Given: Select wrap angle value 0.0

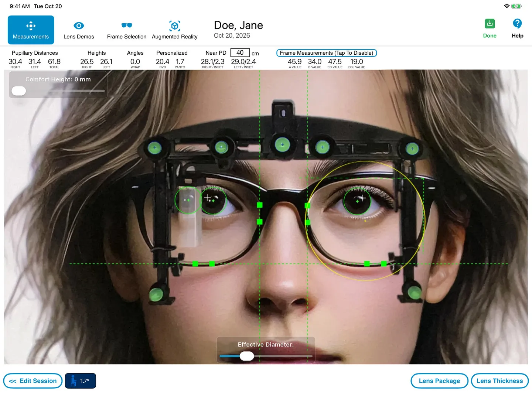Looking at the screenshot, I should (x=135, y=62).
